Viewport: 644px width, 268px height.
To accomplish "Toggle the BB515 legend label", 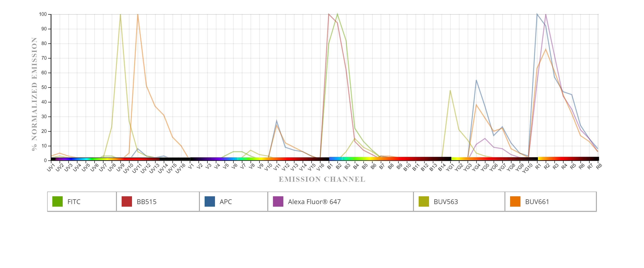I will 146,202.
